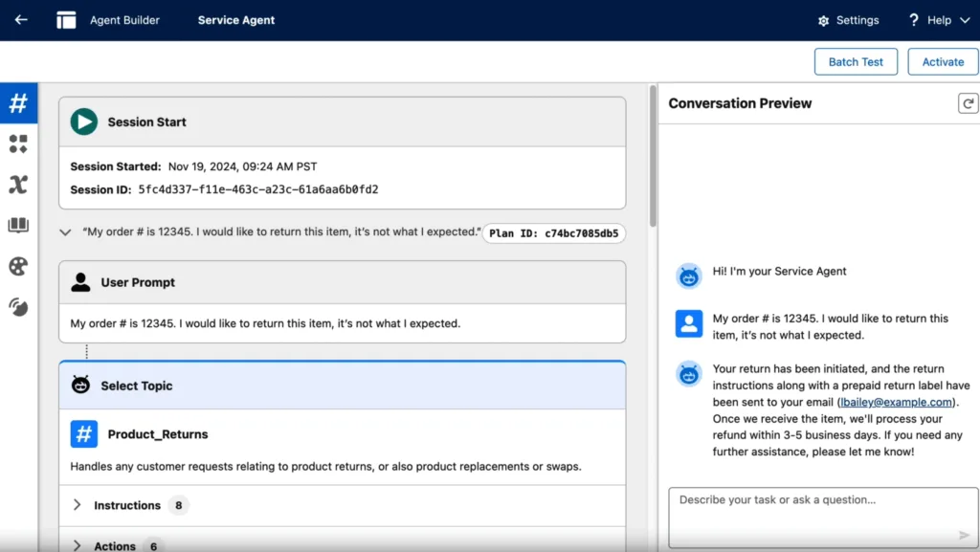The width and height of the screenshot is (980, 552).
Task: Focus the Describe your task input field
Action: pyautogui.click(x=823, y=517)
